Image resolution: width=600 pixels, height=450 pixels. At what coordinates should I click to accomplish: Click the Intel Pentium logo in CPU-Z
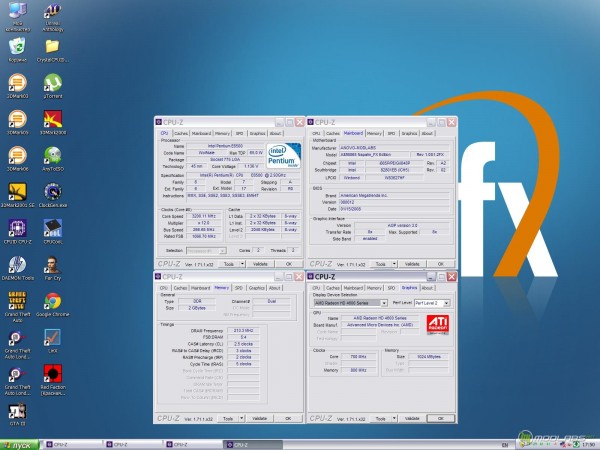pos(283,156)
